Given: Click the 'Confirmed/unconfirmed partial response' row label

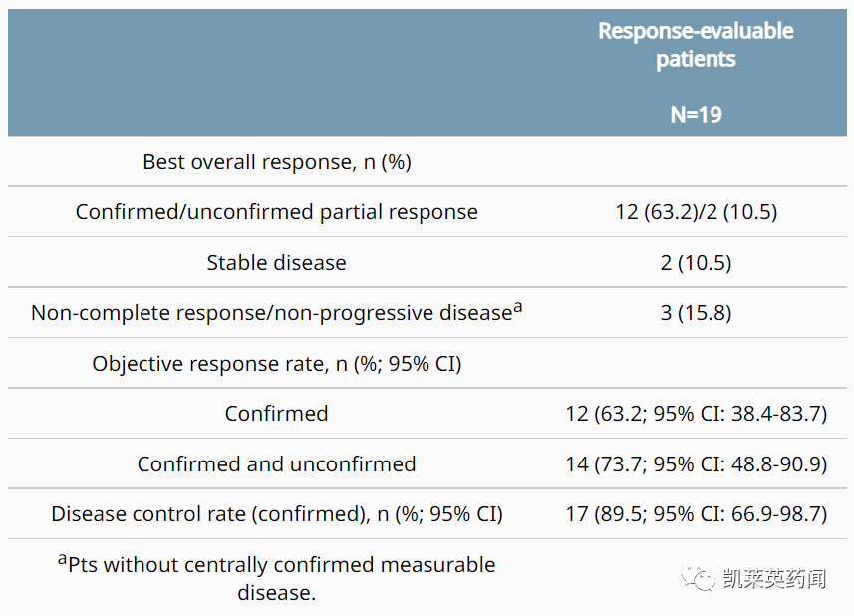Looking at the screenshot, I should coord(277,212).
